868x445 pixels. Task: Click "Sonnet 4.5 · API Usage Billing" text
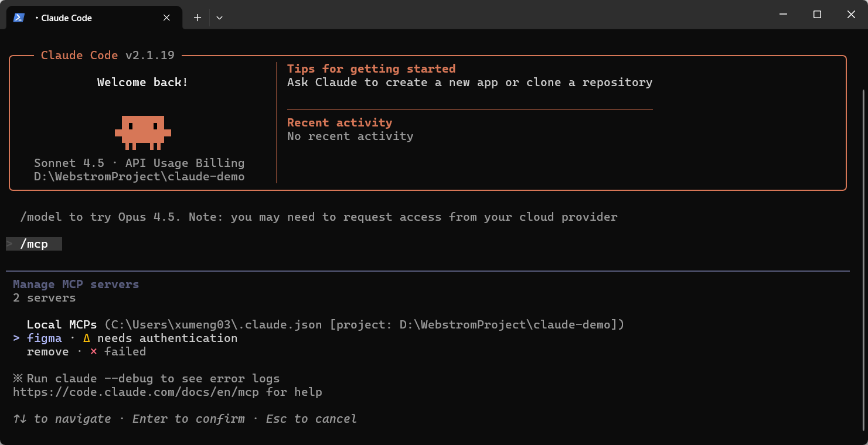139,163
